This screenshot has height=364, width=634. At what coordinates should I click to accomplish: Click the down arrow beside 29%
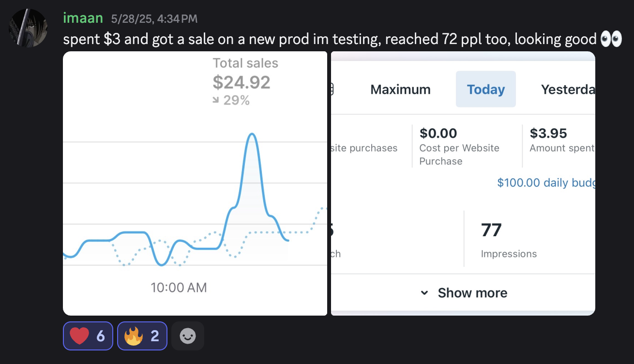(216, 101)
